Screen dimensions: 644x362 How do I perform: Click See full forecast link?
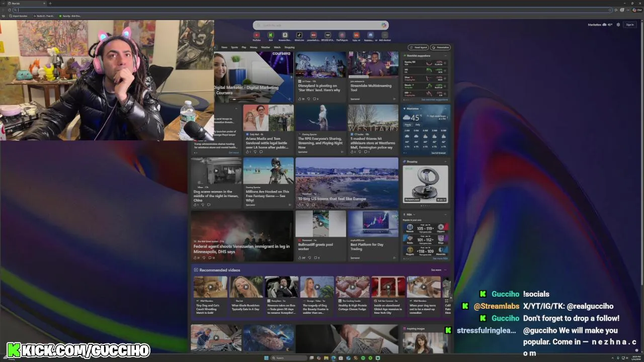tap(438, 153)
